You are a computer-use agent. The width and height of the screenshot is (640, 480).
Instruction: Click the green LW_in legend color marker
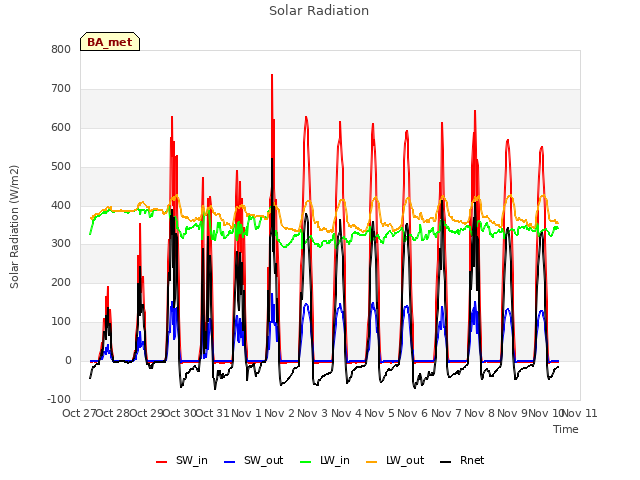click(x=306, y=462)
